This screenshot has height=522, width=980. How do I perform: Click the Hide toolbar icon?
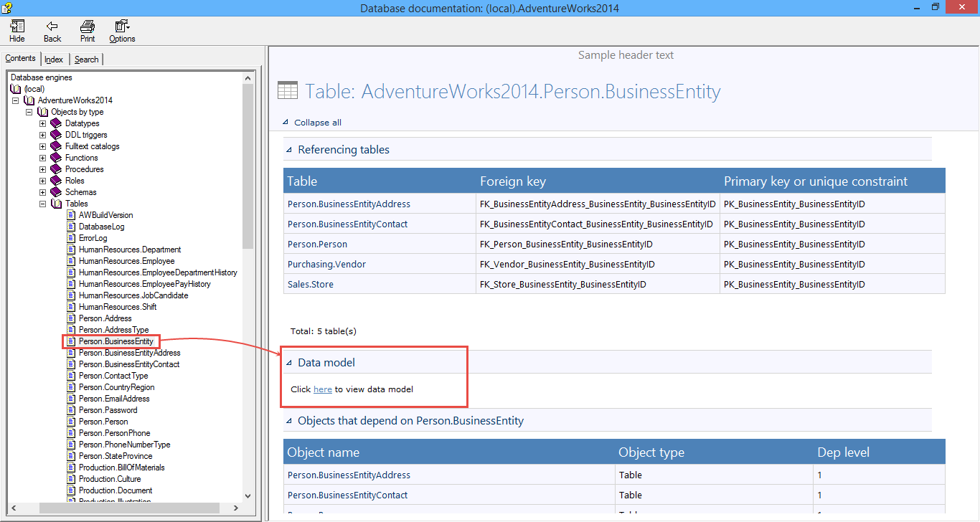[17, 27]
